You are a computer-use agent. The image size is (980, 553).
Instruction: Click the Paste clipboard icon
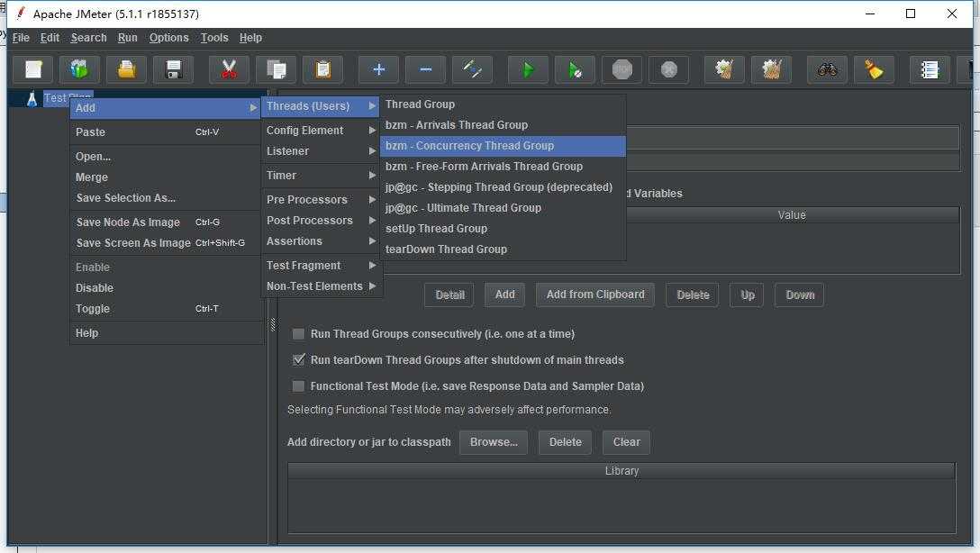322,69
